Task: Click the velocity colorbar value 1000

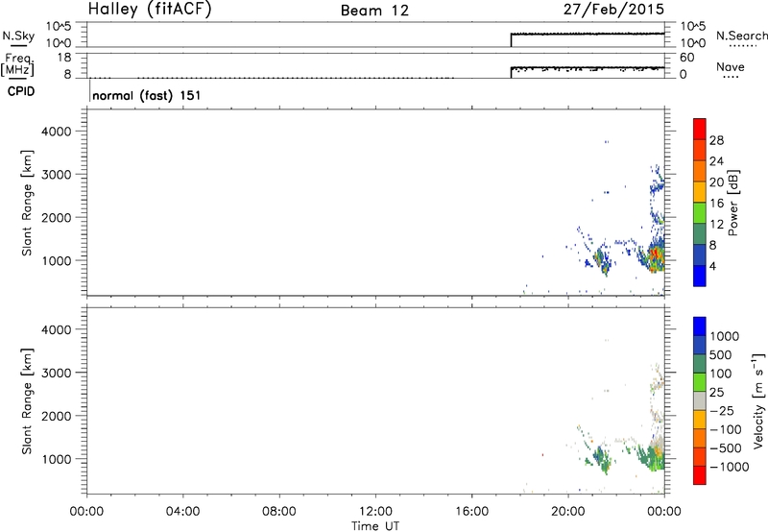Action: click(724, 336)
